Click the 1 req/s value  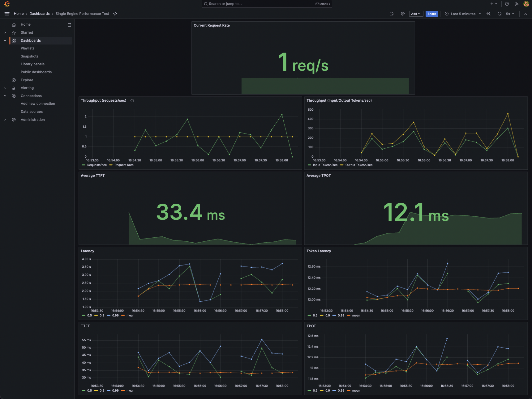(303, 63)
